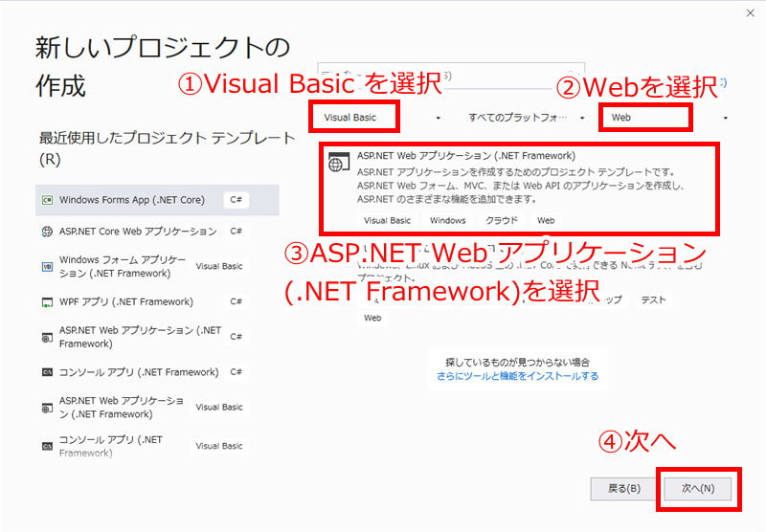Screen dimensions: 766x532
Task: Click the language filter dropdown arrow
Action: 438,118
